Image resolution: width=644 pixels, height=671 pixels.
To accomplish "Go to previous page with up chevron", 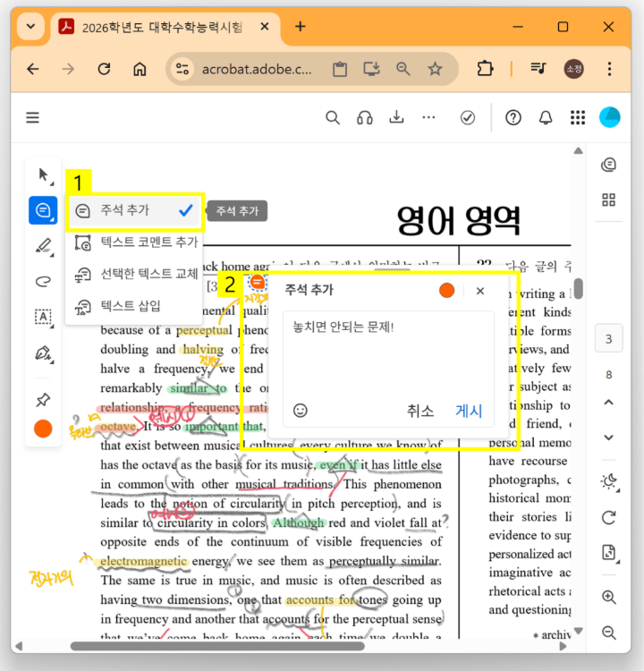I will pos(608,403).
